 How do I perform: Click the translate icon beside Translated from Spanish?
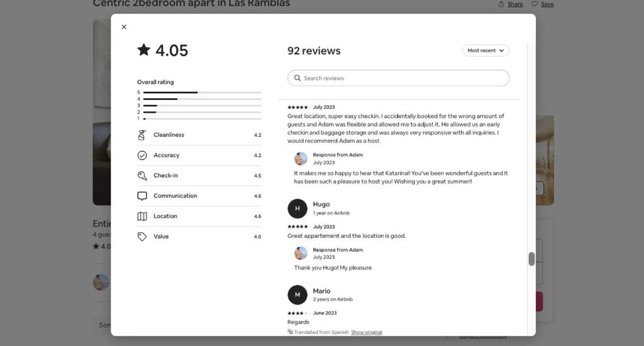point(290,332)
